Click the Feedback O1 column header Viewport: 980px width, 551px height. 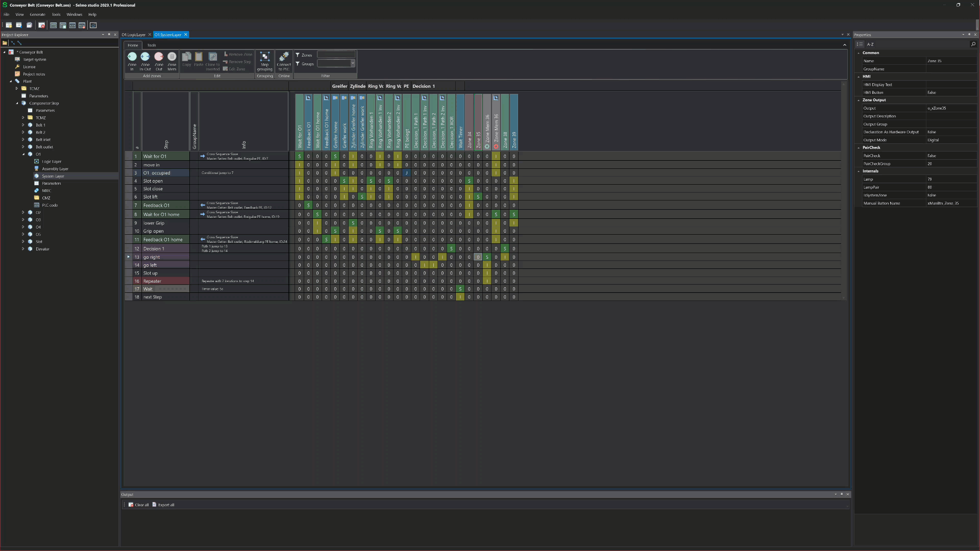point(308,121)
